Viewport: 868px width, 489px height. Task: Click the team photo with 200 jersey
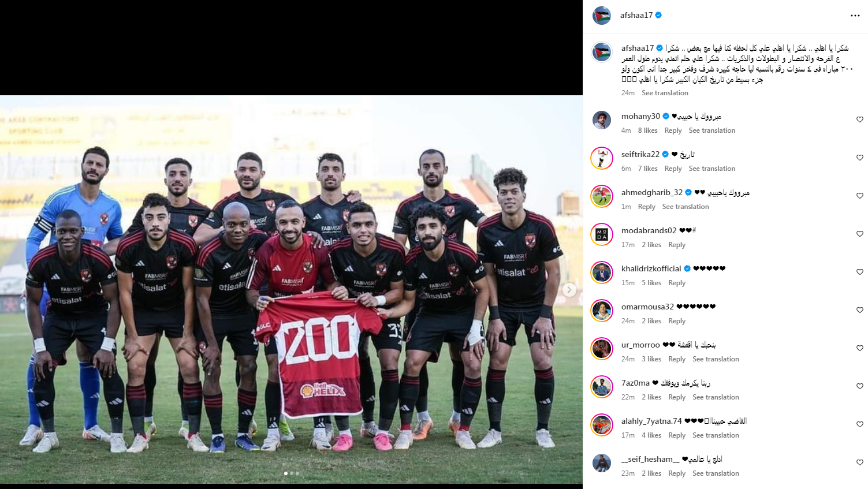click(x=291, y=289)
